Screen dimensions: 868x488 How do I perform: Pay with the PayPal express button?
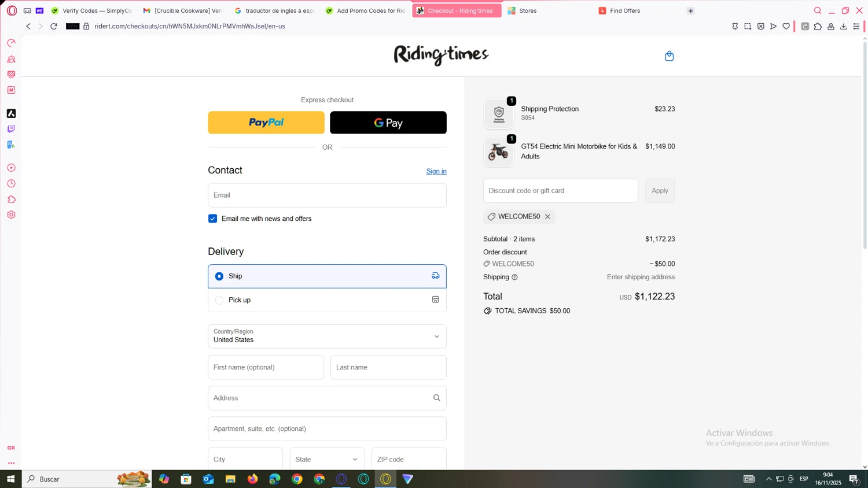(266, 123)
